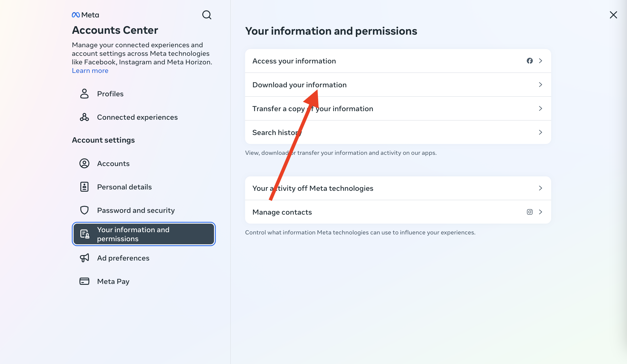
Task: Click the Connected experiences icon
Action: (84, 117)
